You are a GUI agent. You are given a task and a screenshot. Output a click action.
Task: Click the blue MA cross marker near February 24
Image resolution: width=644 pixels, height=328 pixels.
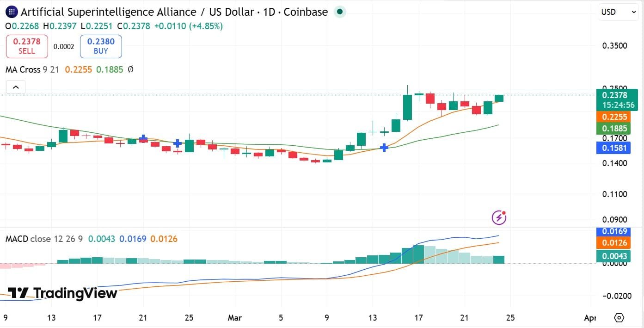point(177,143)
